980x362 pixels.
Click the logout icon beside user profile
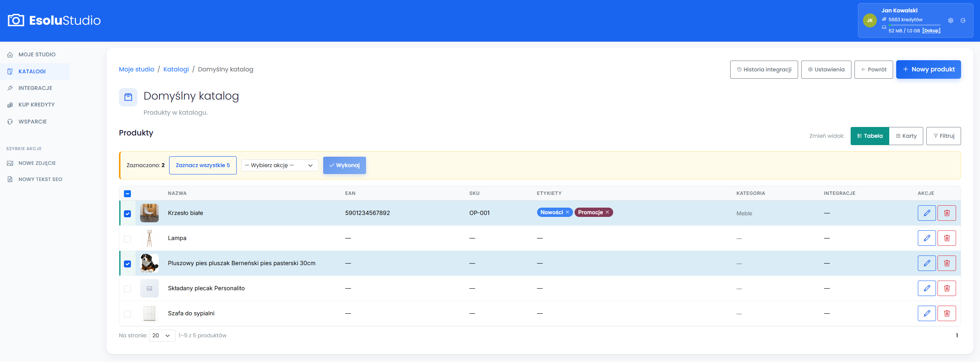pos(963,20)
